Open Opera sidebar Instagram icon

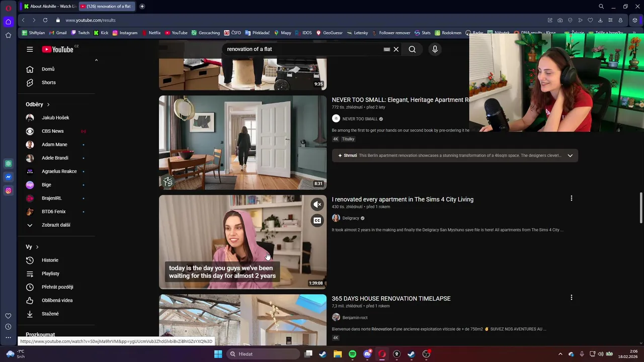(9, 191)
